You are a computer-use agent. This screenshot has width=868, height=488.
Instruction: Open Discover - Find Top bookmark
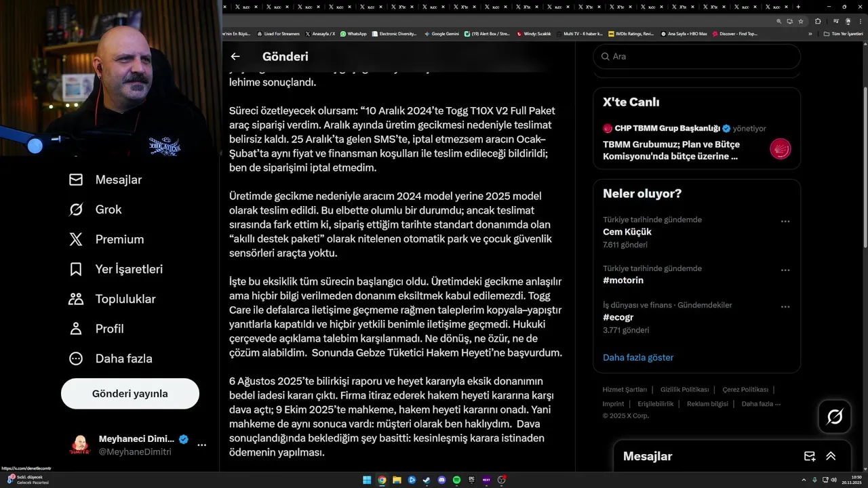(x=734, y=33)
